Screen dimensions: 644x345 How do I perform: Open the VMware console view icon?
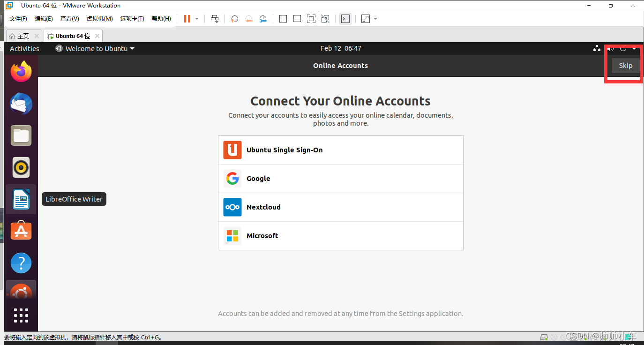345,19
